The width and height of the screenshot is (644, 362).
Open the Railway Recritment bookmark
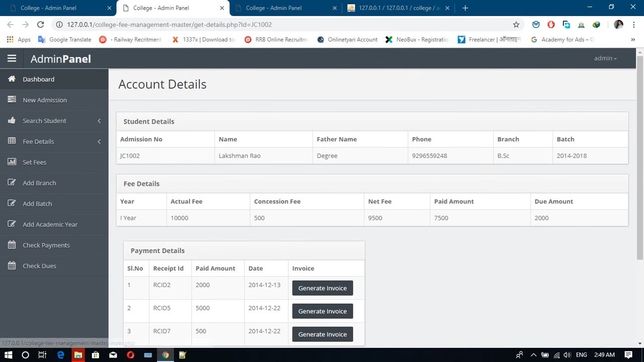click(x=130, y=39)
